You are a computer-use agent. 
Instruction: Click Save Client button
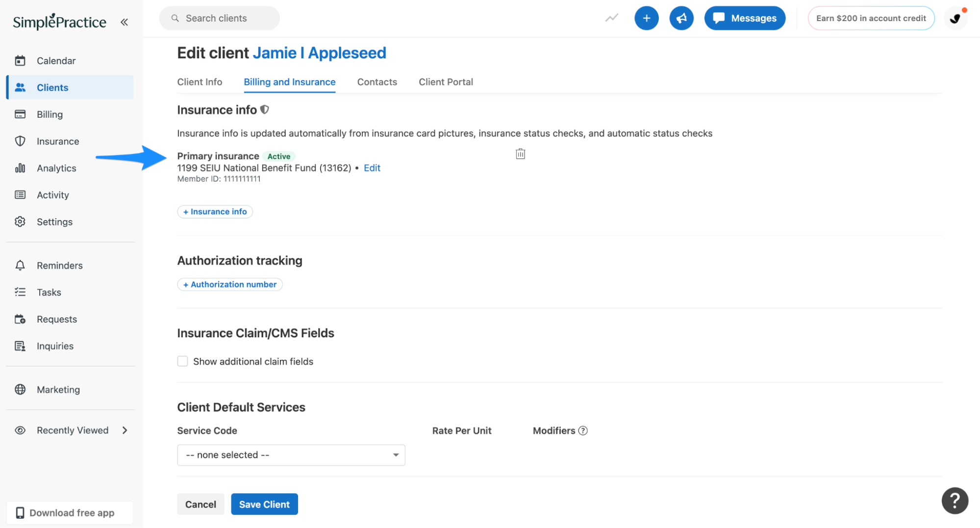[264, 504]
